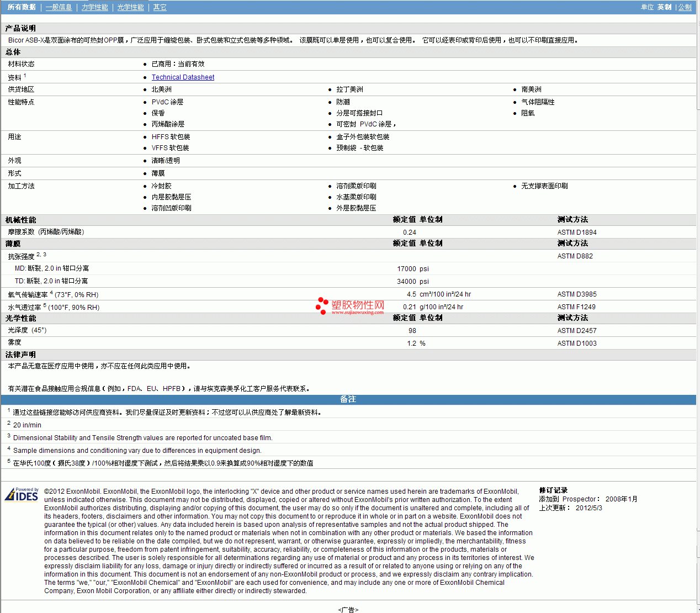
Task: Click the VFFS 软包装 use entry
Action: (x=170, y=148)
